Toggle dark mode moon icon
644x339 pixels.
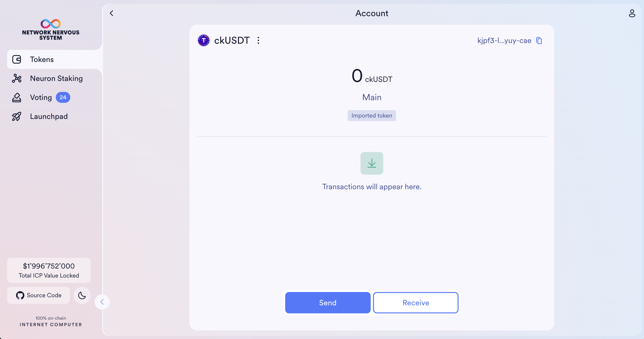coord(82,295)
